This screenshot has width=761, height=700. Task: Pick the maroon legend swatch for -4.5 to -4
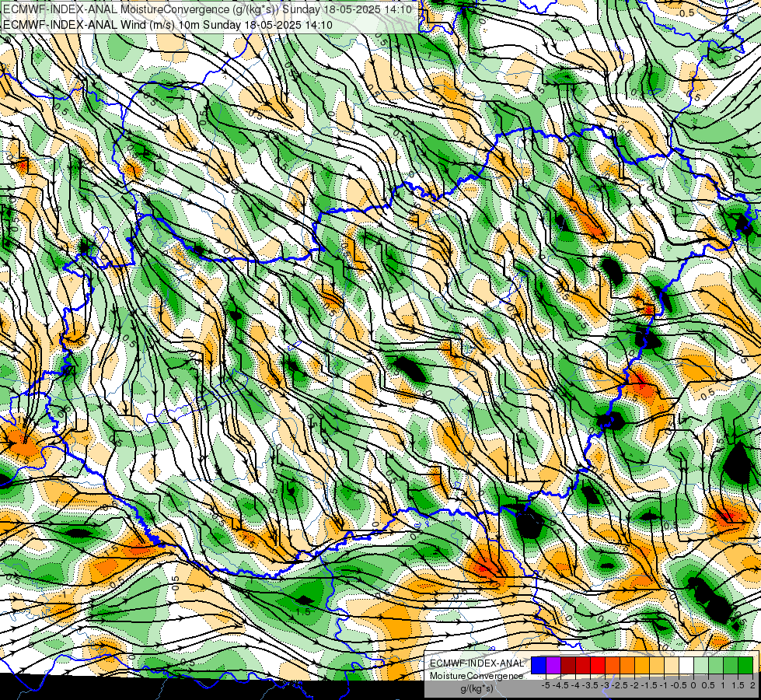click(568, 665)
